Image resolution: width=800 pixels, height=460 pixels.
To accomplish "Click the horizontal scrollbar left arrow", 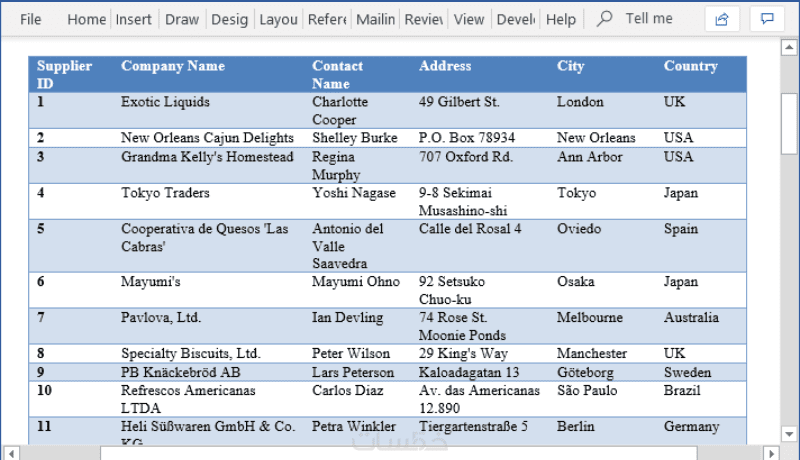I will coord(12,453).
